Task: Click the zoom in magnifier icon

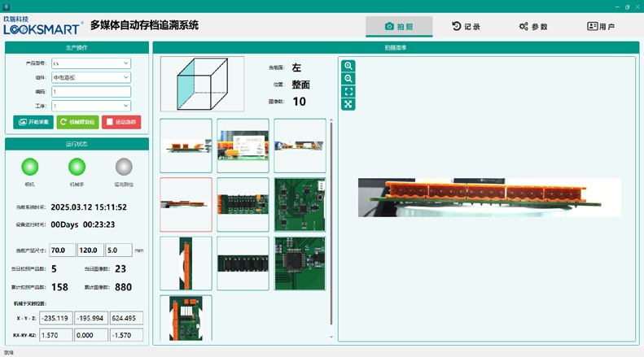Action: pyautogui.click(x=348, y=66)
